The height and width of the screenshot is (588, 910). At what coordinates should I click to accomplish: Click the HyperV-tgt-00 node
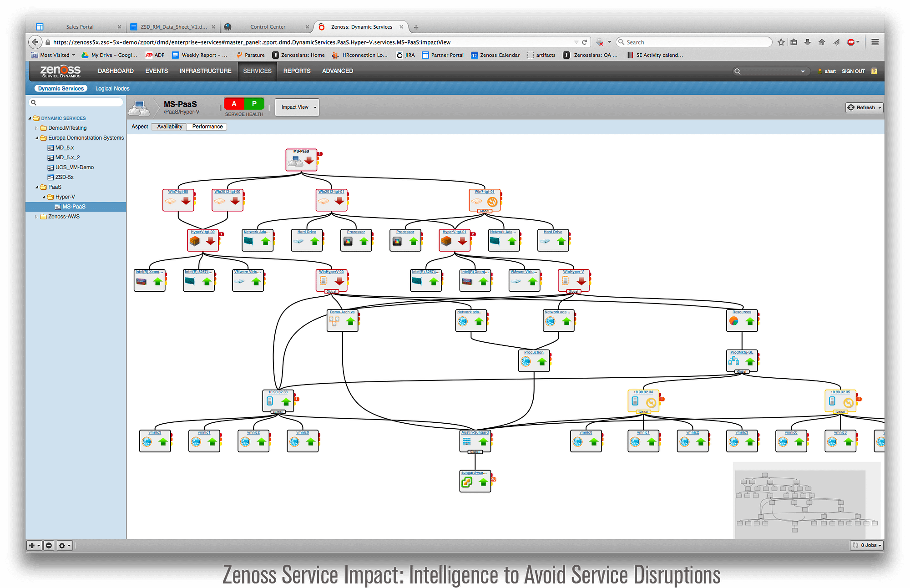click(203, 240)
